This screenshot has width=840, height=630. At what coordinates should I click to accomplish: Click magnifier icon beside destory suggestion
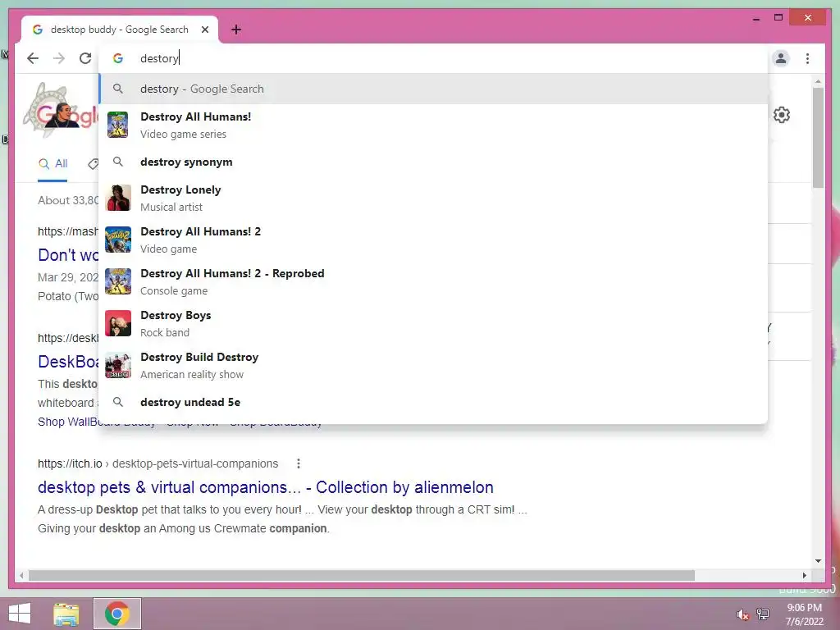[x=118, y=89]
